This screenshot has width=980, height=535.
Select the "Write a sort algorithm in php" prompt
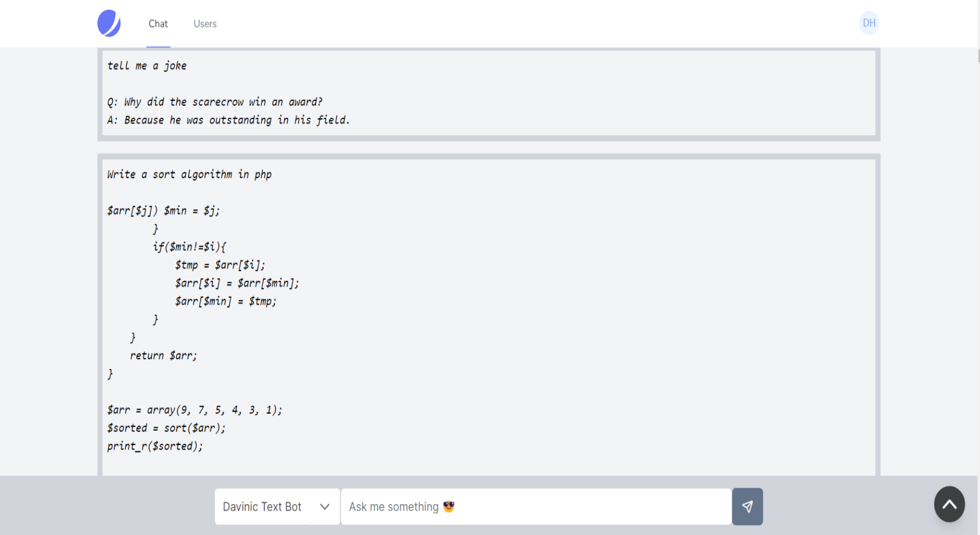[190, 174]
